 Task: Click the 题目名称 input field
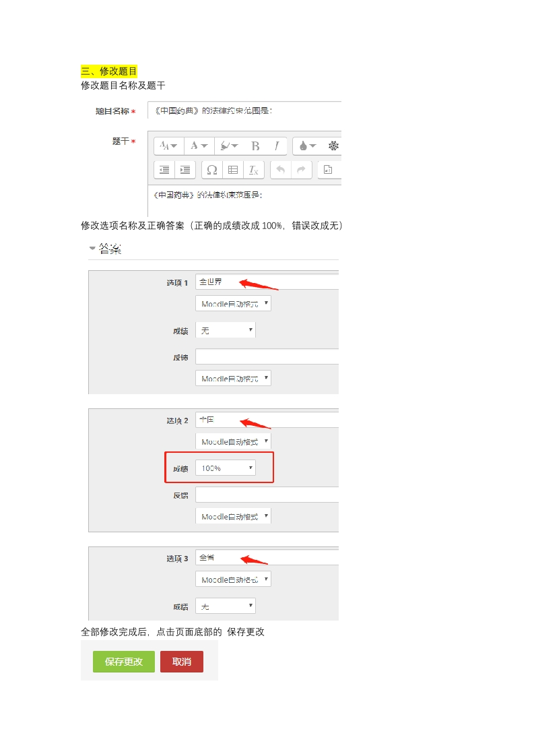[244, 111]
